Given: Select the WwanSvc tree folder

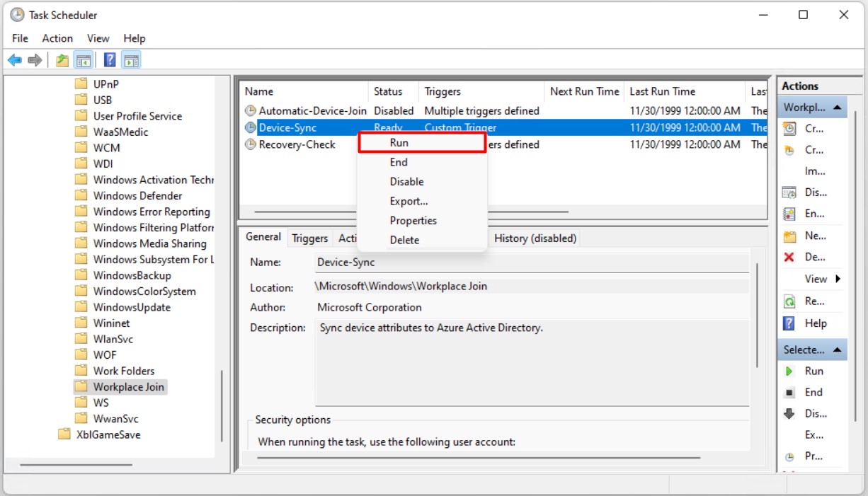Looking at the screenshot, I should click(116, 419).
